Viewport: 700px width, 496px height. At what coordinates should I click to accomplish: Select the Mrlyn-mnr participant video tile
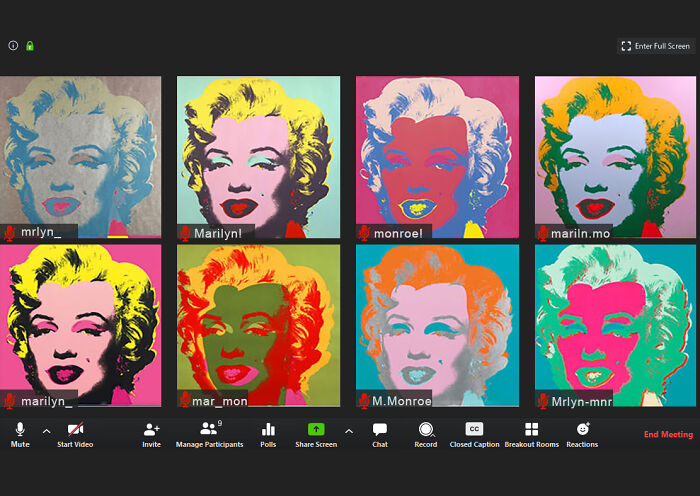616,325
